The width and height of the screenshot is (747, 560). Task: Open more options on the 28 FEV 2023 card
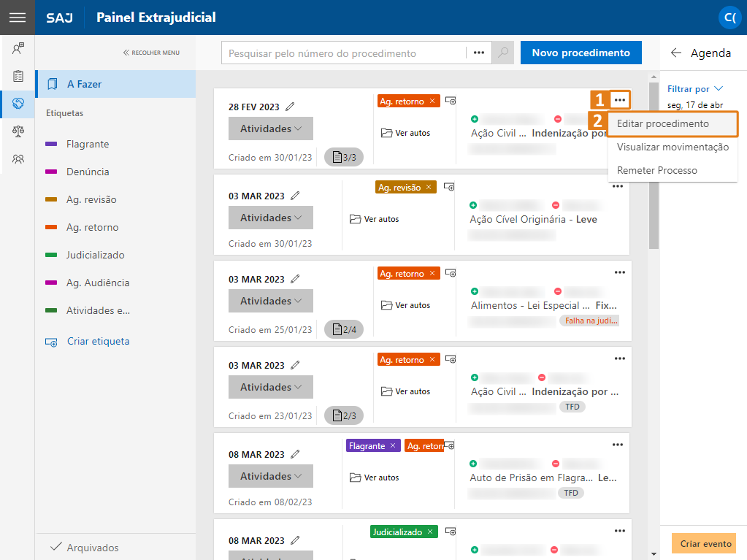(619, 100)
